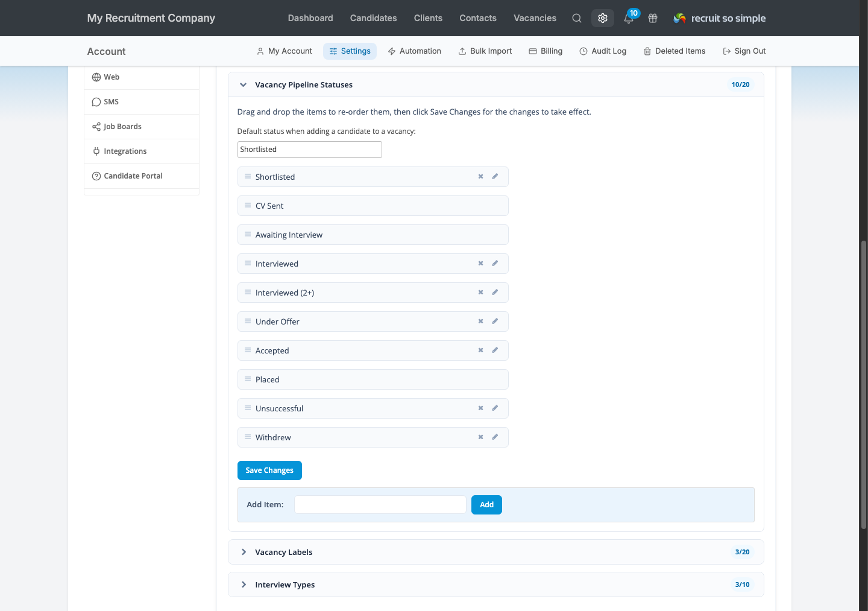868x611 pixels.
Task: Click the Save Changes button
Action: (x=269, y=470)
